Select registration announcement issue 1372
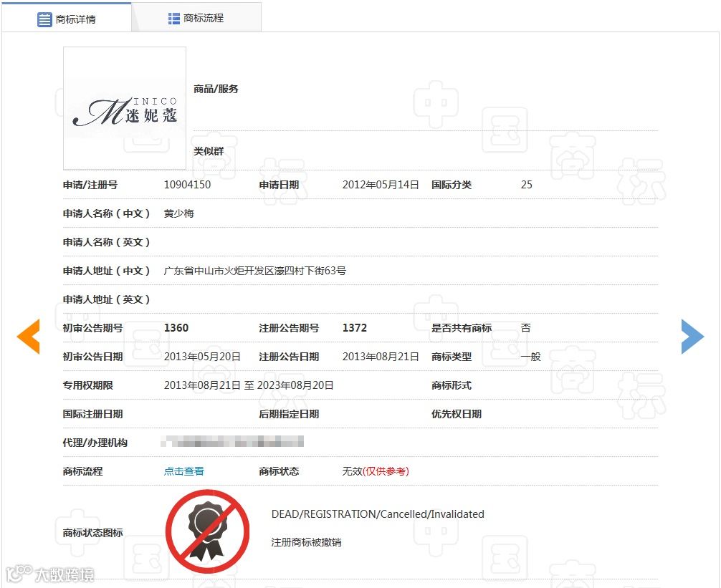This screenshot has width=721, height=588. point(355,328)
